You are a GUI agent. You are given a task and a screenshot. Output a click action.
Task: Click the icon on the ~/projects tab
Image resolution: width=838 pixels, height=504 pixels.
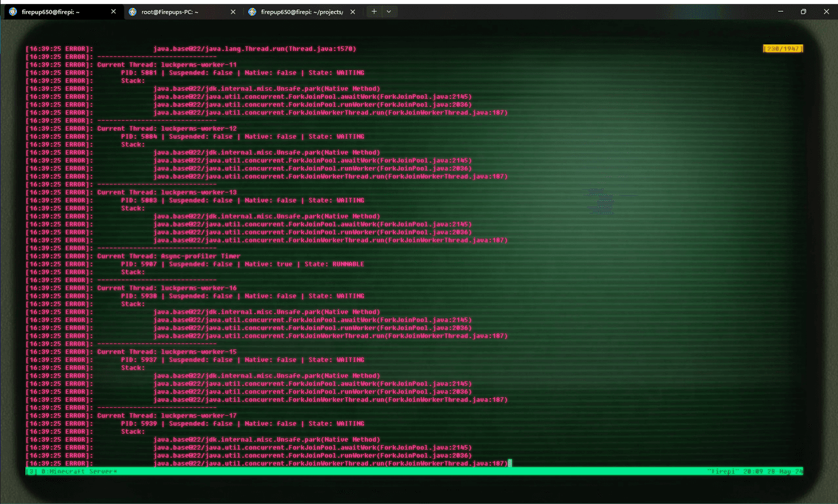252,11
